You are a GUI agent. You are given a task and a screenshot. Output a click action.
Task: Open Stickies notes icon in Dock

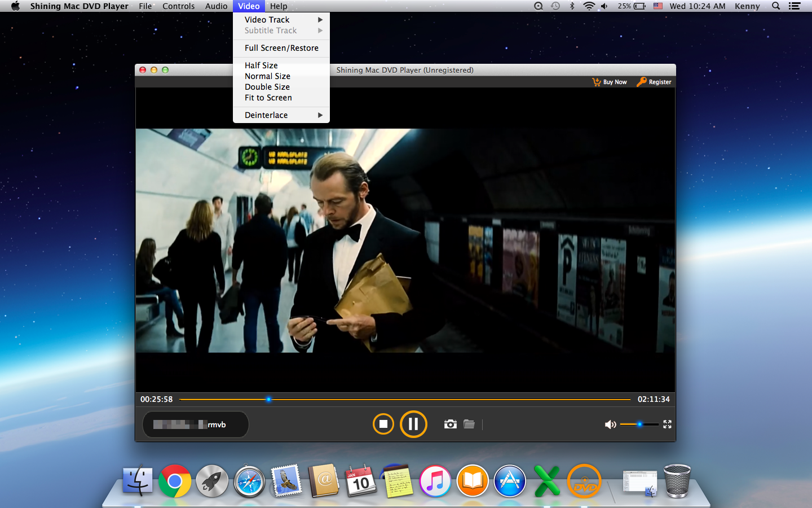click(x=398, y=481)
